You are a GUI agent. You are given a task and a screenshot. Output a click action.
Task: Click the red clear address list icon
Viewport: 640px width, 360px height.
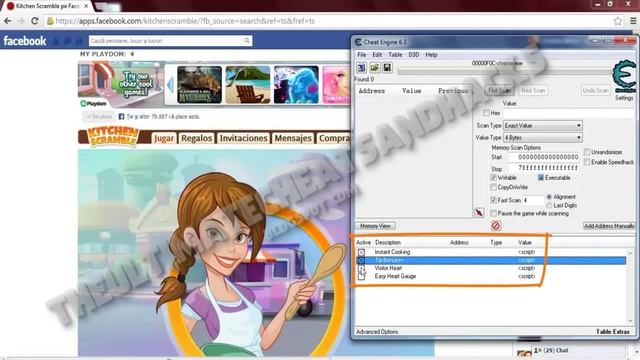pos(496,225)
